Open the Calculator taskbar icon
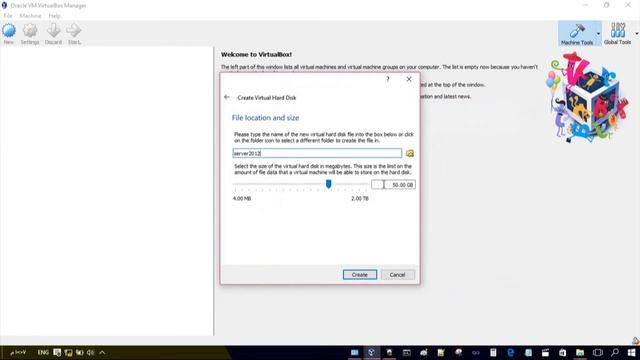 point(493,352)
